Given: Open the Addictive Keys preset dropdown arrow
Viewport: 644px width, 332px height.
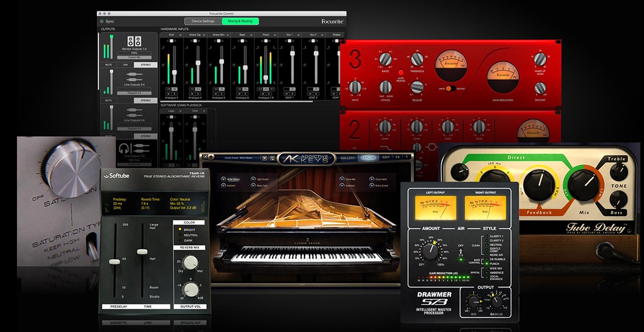Looking at the screenshot, I should (x=266, y=157).
